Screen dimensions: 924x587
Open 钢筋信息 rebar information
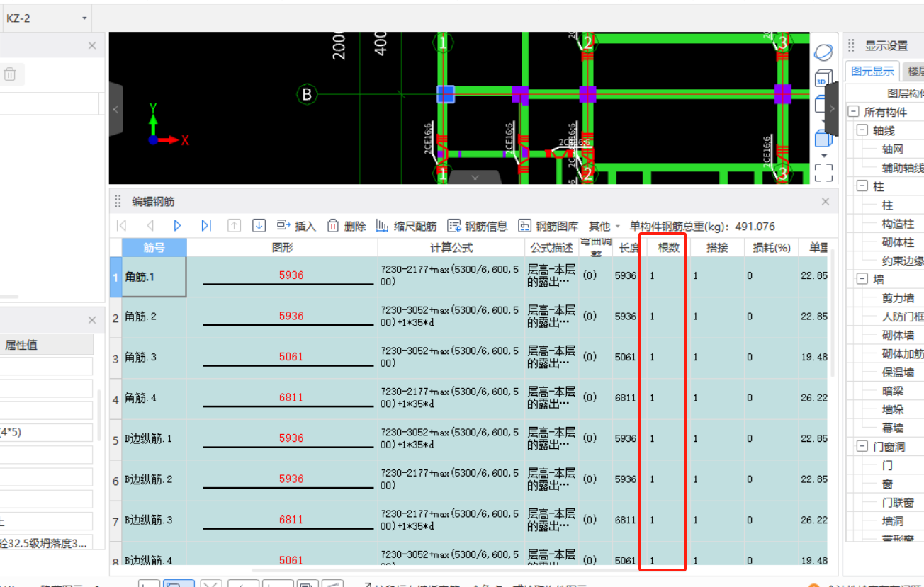(x=478, y=226)
